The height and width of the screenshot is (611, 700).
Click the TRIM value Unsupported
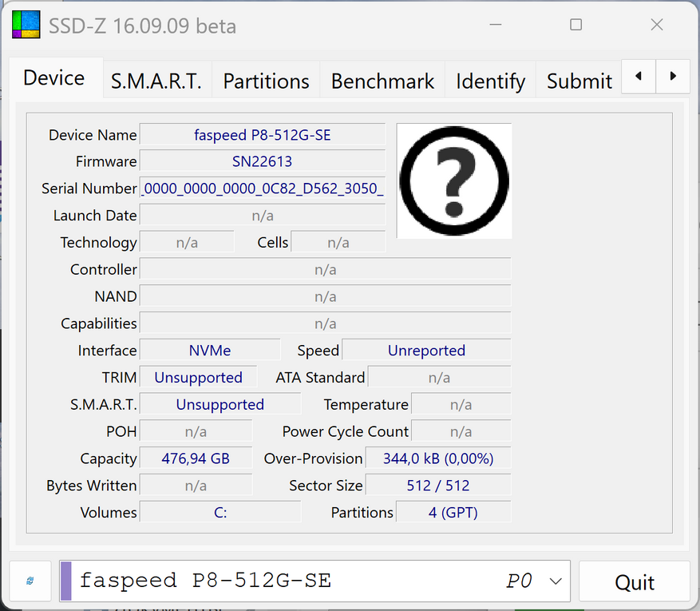pos(198,378)
